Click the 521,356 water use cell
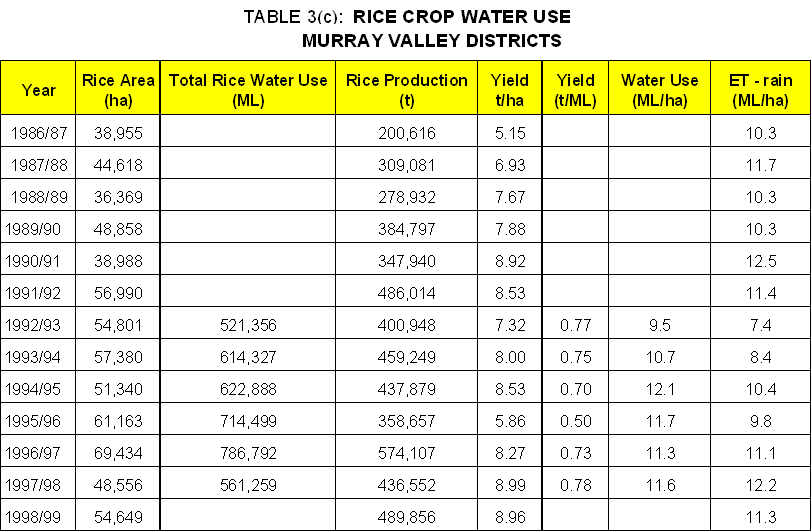The height and width of the screenshot is (531, 811). coord(247,325)
